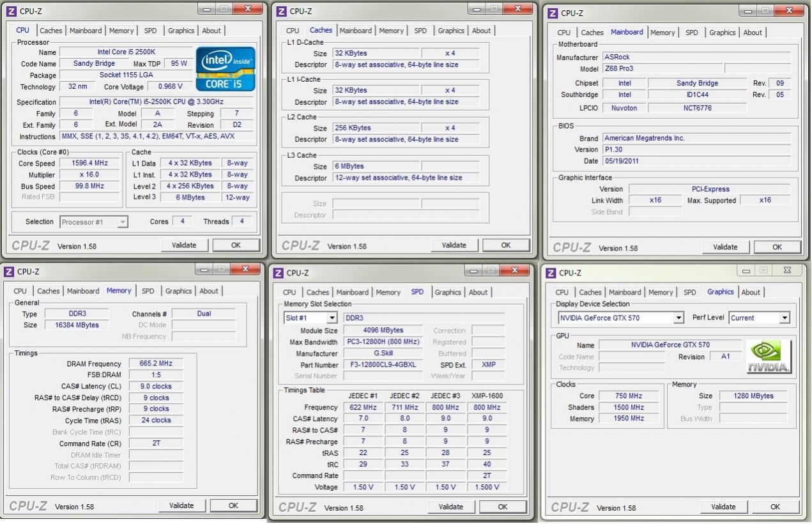Select About tab in the SPD window
Viewport: 812px width, 524px height.
pos(478,292)
